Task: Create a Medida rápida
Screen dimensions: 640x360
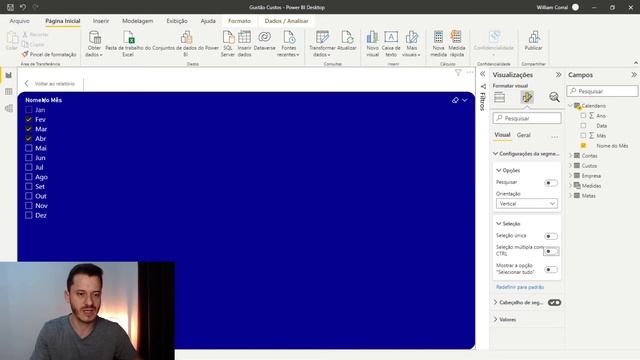Action: coord(456,43)
